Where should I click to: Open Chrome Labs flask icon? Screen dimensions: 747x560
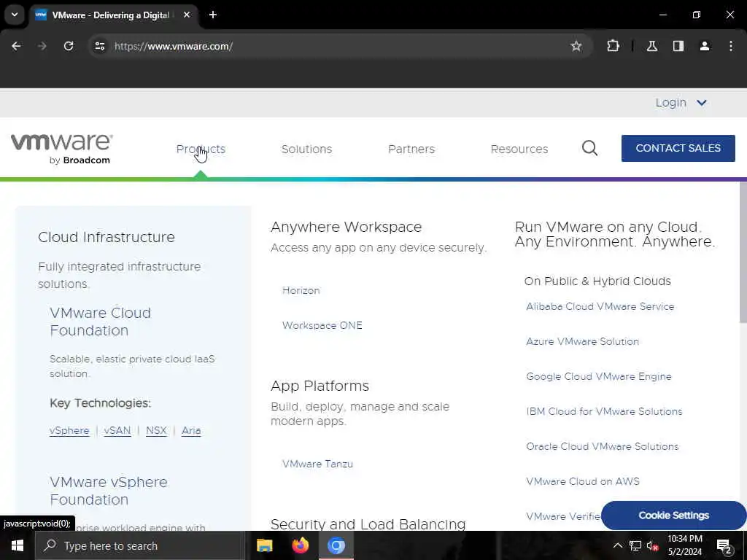652,46
